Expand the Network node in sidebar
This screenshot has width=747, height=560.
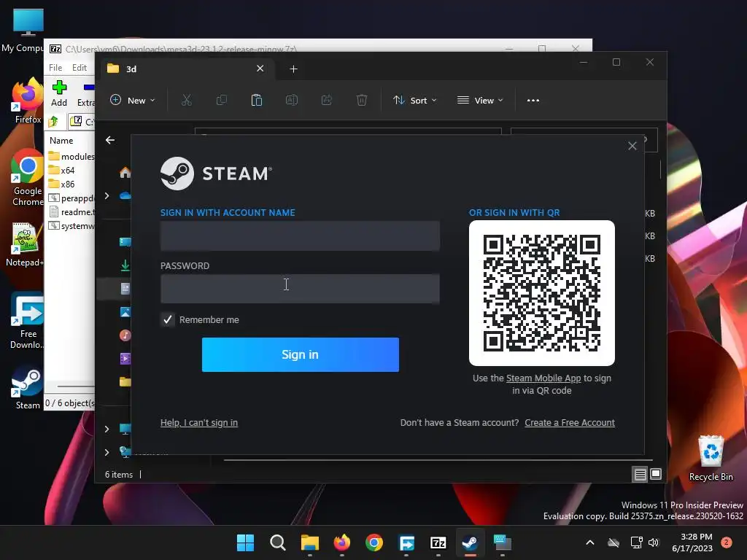[107, 452]
